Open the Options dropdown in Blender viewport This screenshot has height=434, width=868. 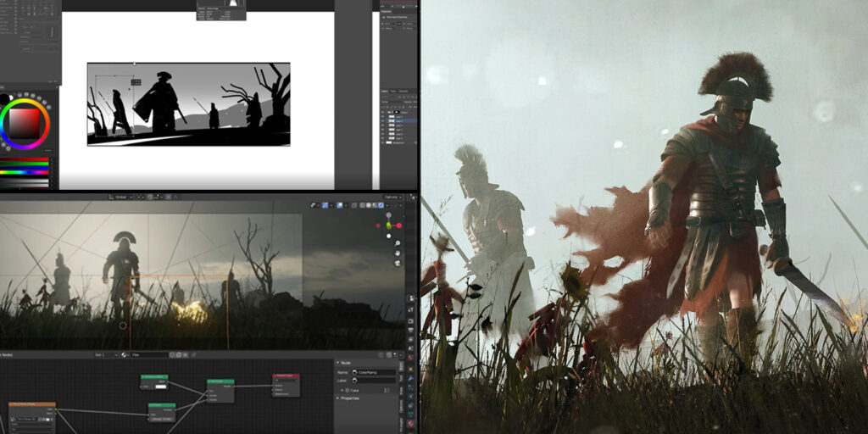coord(393,198)
